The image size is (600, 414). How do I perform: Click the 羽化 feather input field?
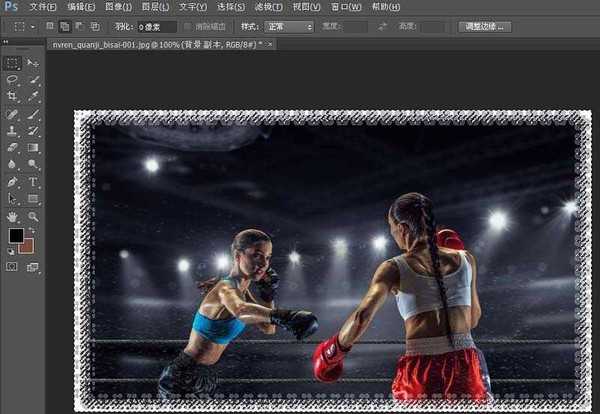(x=155, y=26)
